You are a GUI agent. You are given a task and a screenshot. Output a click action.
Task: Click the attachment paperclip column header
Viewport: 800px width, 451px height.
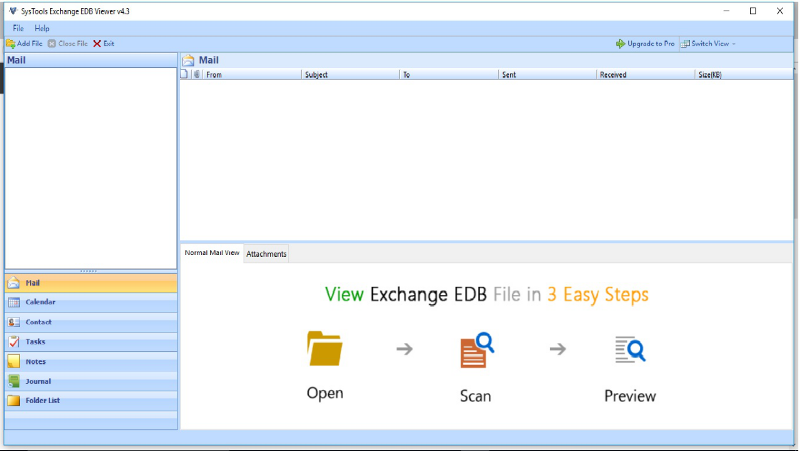pos(197,74)
